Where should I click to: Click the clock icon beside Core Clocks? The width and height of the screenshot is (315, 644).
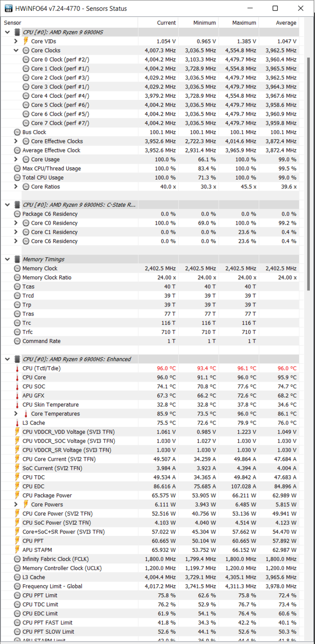coord(26,50)
